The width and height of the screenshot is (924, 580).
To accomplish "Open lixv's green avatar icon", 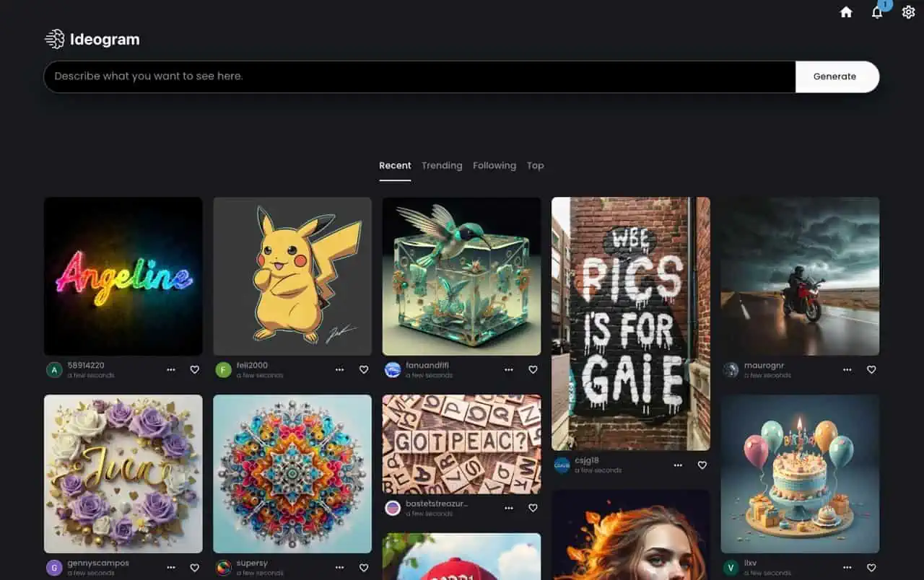I will click(731, 568).
